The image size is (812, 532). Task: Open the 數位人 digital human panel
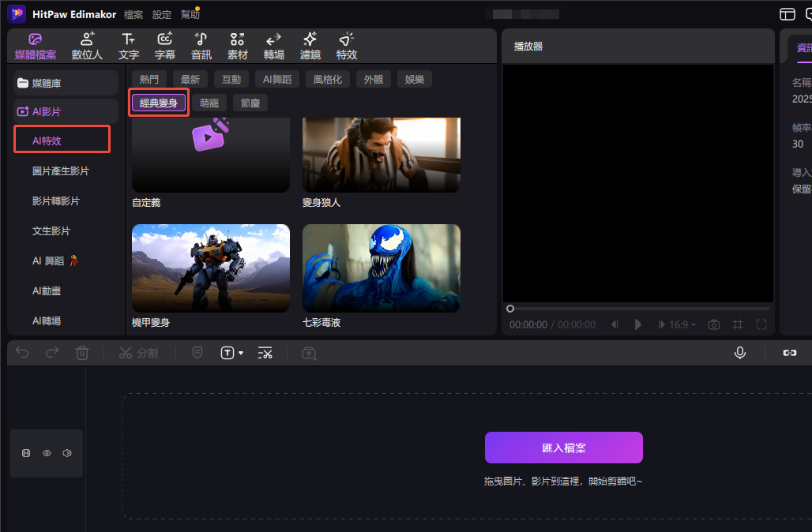(x=87, y=46)
